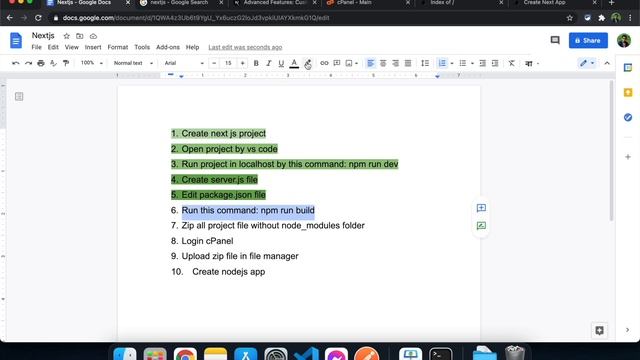Toggle the bulleted list

click(462, 63)
